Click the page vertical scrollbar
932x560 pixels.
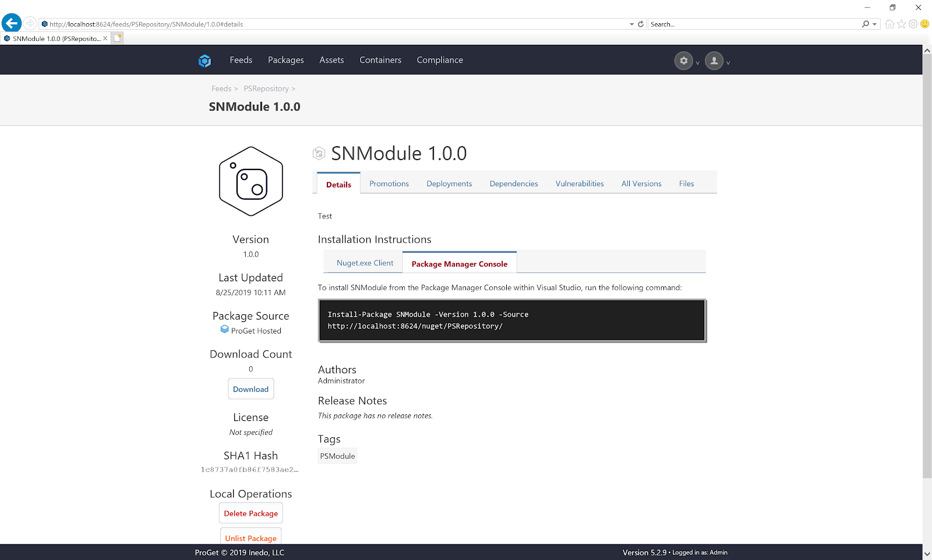[x=927, y=267]
